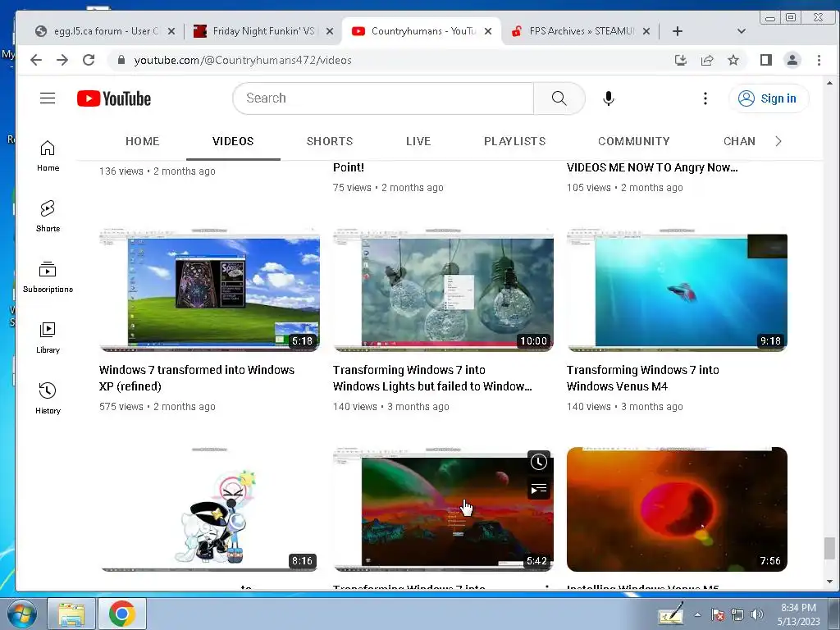Screen dimensions: 840x630
Task: Open Windows Start menu
Action: click(x=21, y=614)
